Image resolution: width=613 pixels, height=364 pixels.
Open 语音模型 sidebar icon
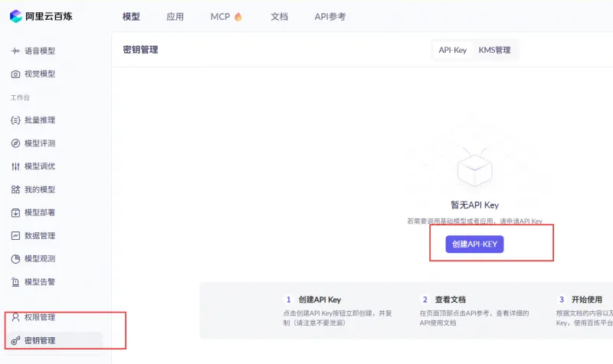pyautogui.click(x=16, y=51)
